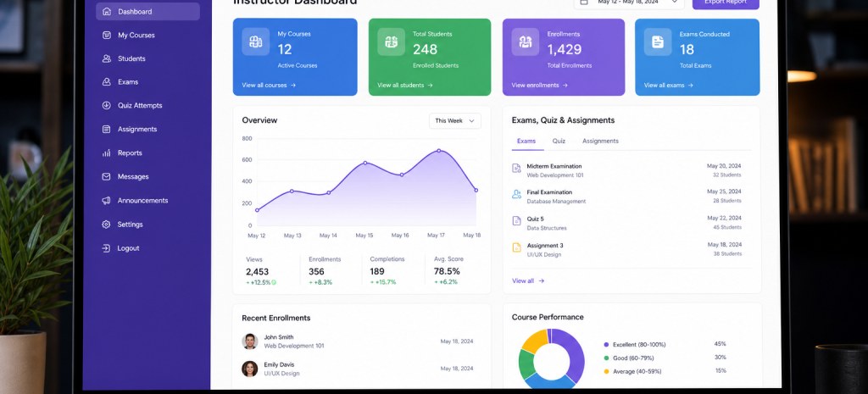Open the This Week dropdown
Viewport: 868px width, 394px height.
(x=455, y=120)
